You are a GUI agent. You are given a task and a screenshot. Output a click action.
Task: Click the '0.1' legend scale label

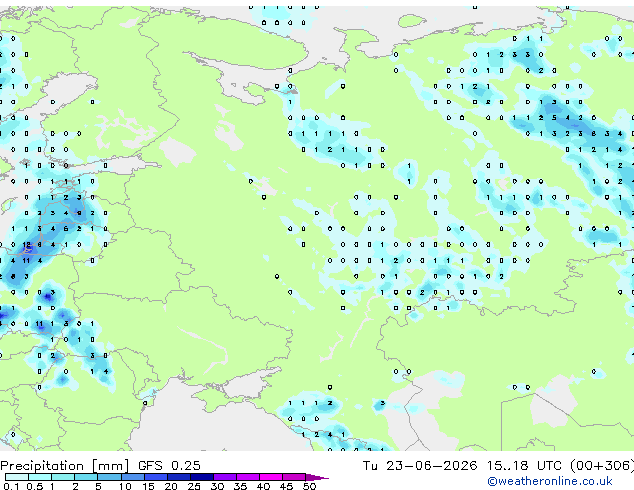[x=12, y=486]
